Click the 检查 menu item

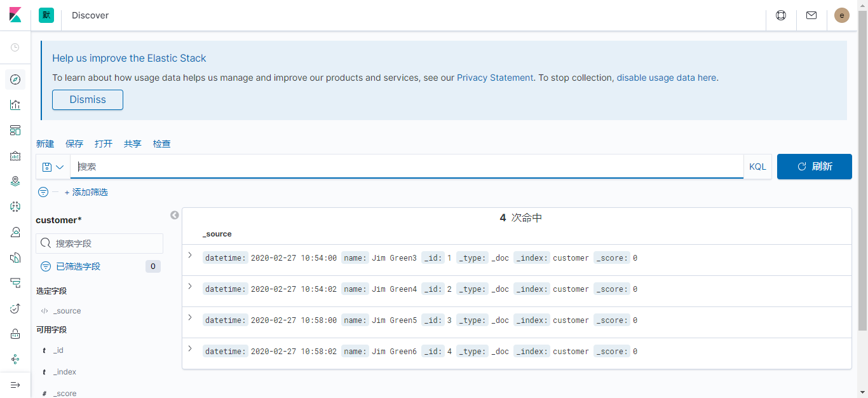tap(162, 144)
